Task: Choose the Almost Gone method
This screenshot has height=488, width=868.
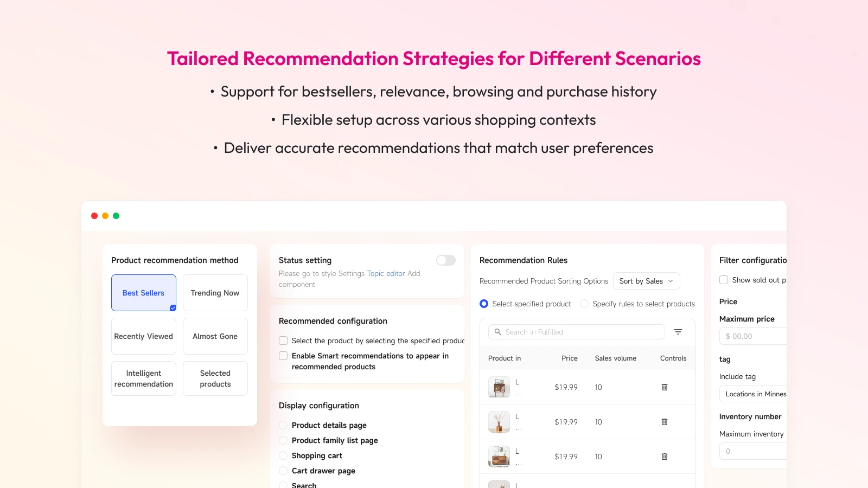Action: pos(215,336)
